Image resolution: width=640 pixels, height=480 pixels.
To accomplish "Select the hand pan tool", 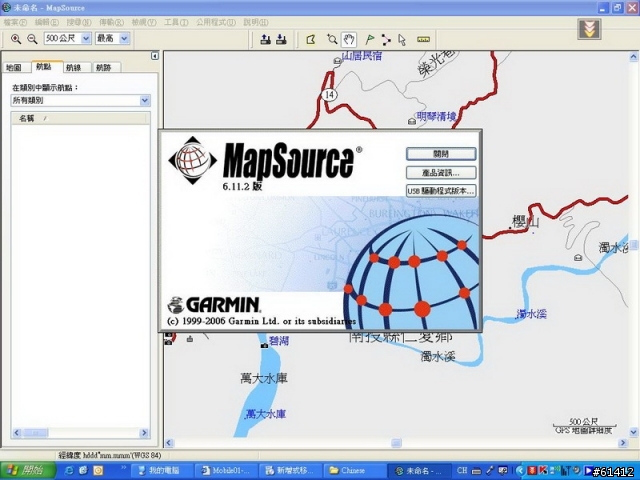I will tap(349, 39).
